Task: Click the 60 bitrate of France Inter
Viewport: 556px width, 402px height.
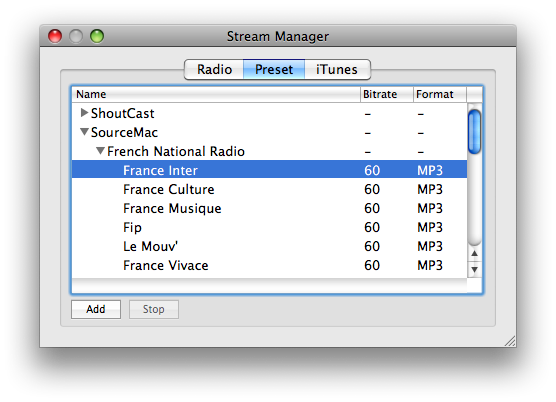Action: click(x=372, y=171)
